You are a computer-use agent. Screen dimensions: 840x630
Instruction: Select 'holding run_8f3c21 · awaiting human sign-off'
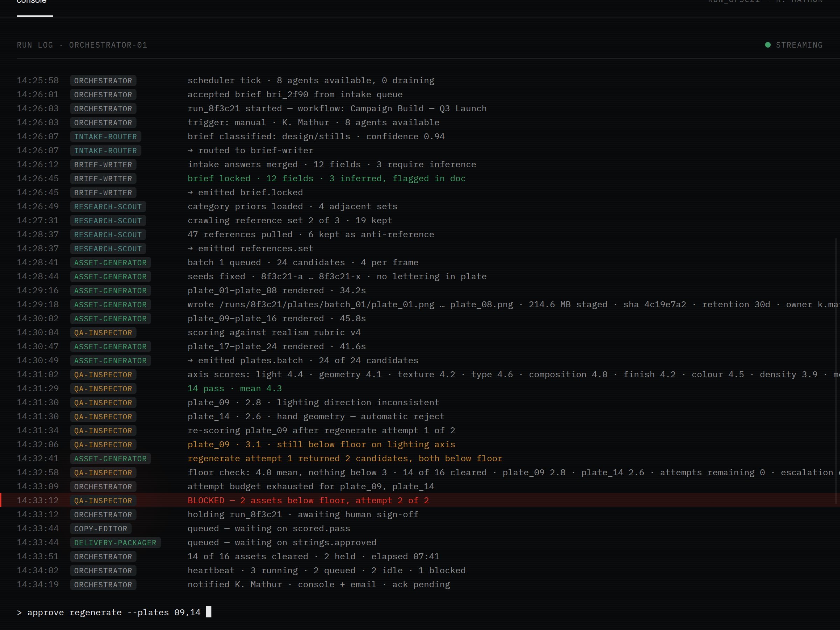pyautogui.click(x=303, y=514)
